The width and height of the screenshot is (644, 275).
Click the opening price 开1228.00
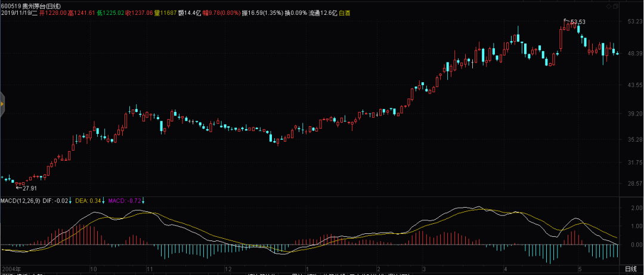tap(54, 13)
